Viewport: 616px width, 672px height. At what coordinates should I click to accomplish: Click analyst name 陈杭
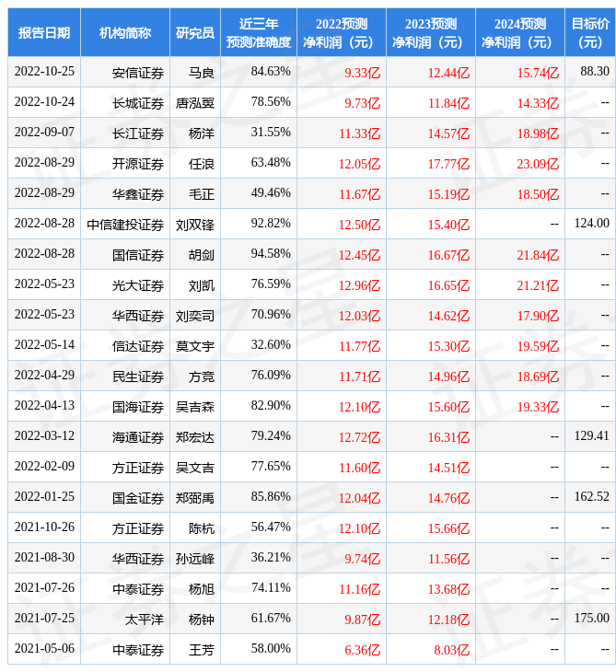click(x=202, y=529)
